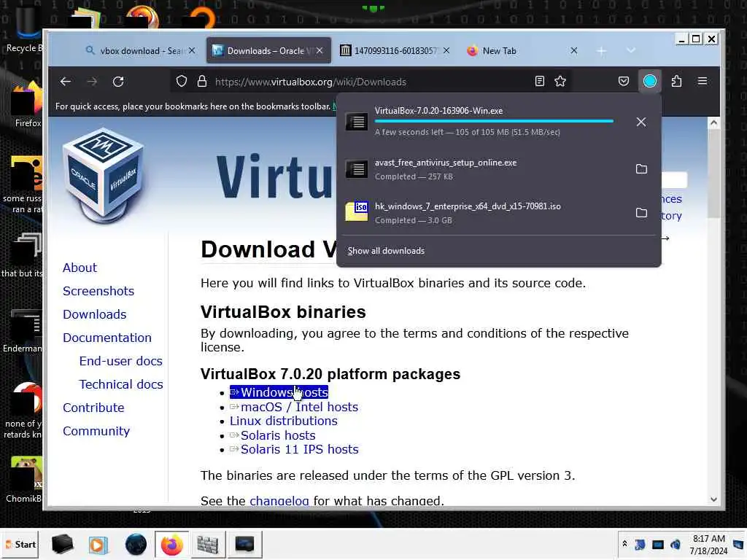Close the downloads panel via downloads toolbar button
Viewport: 747px width, 560px height.
(650, 82)
